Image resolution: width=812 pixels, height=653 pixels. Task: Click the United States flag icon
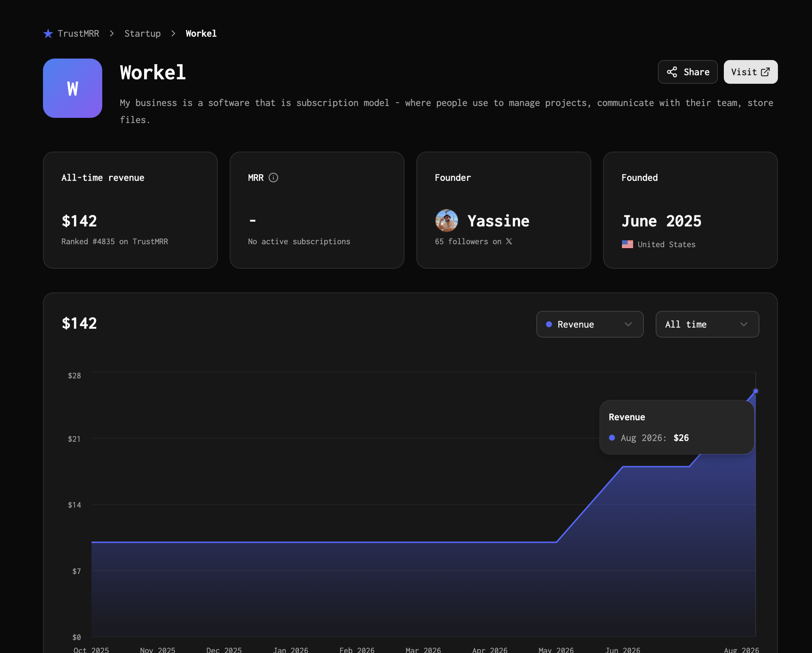(628, 244)
